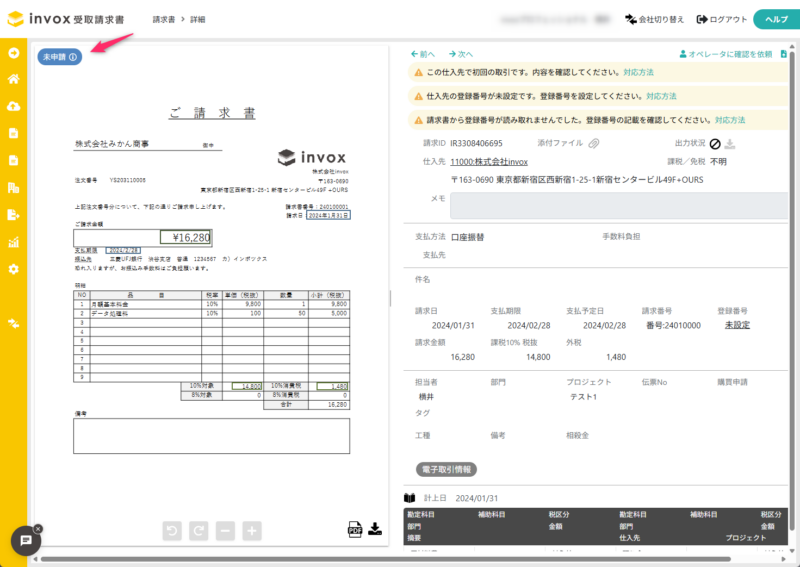Click the 未申請 status badge
Screen dimensions: 800x567
(60, 57)
